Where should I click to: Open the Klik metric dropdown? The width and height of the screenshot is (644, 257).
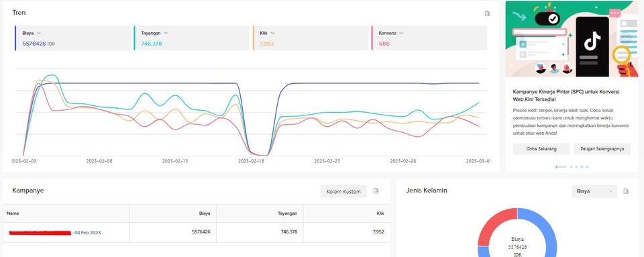pos(272,33)
